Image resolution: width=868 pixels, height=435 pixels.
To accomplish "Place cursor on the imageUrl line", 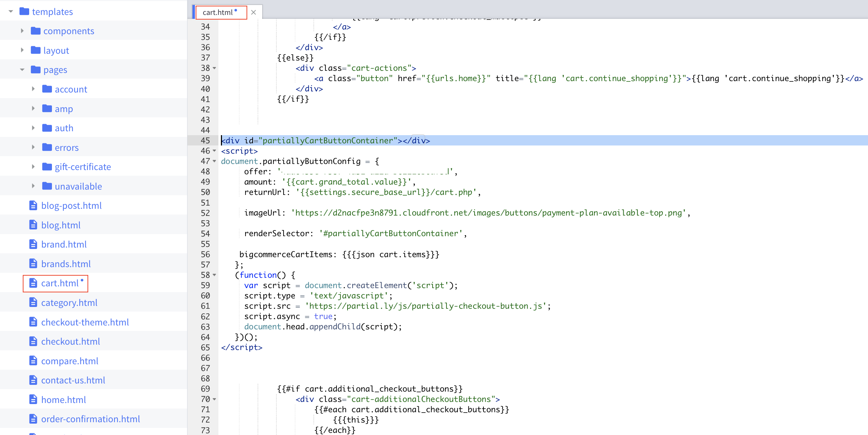I will coord(467,213).
